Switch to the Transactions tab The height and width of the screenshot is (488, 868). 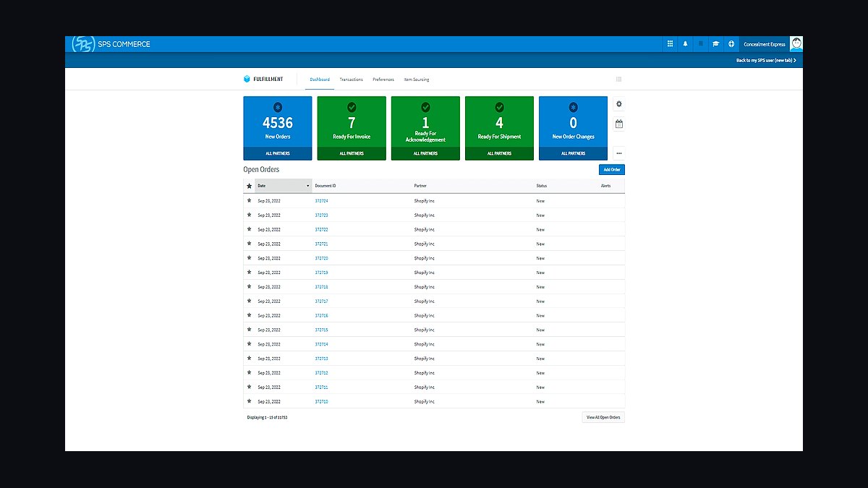click(352, 80)
